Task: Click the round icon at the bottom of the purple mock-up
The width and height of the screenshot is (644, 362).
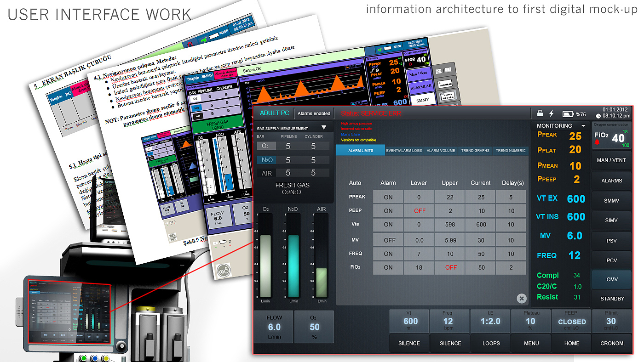Action: coord(224,269)
